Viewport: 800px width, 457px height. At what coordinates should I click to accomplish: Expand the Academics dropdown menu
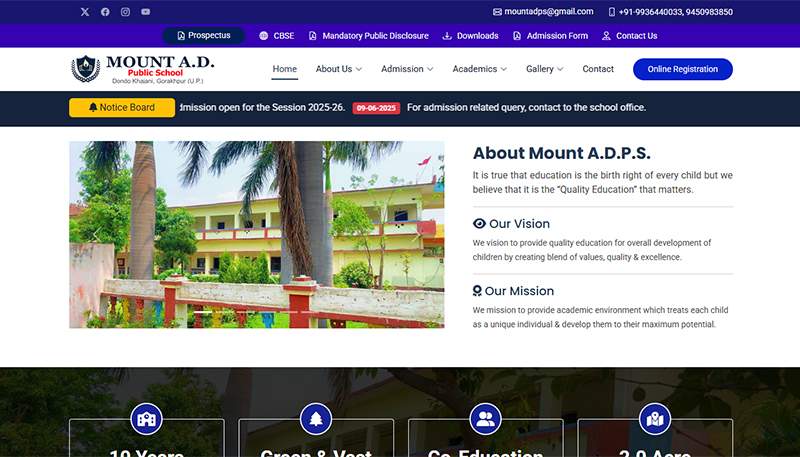coord(479,69)
